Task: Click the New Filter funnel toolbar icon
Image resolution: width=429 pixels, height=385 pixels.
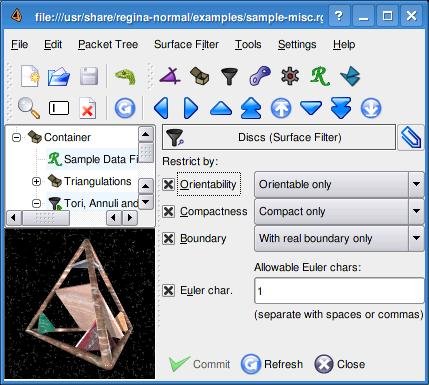Action: point(229,76)
